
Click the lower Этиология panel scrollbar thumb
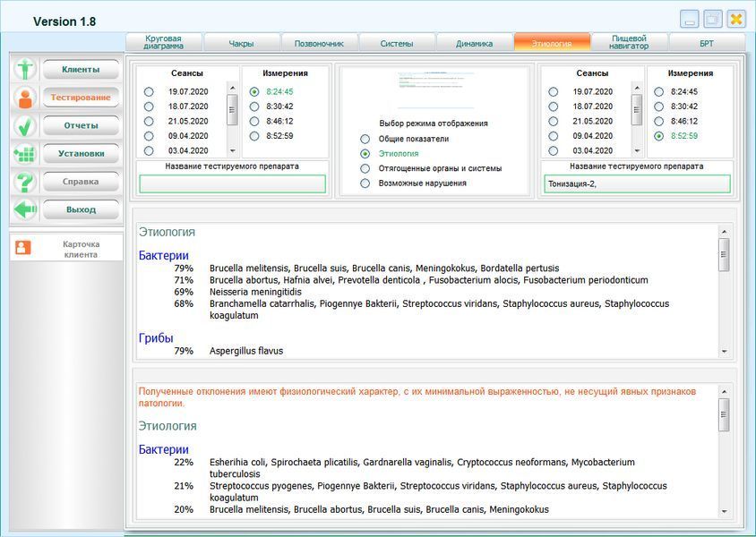724,414
